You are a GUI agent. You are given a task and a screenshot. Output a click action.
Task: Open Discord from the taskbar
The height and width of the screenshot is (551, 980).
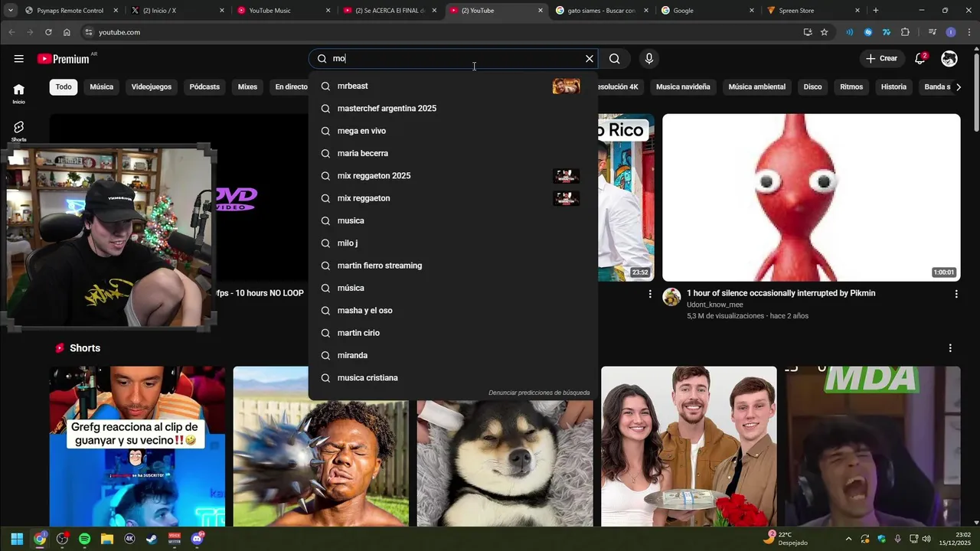pos(197,539)
